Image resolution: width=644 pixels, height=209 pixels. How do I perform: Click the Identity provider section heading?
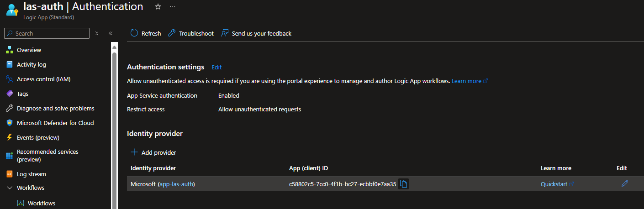(x=155, y=134)
